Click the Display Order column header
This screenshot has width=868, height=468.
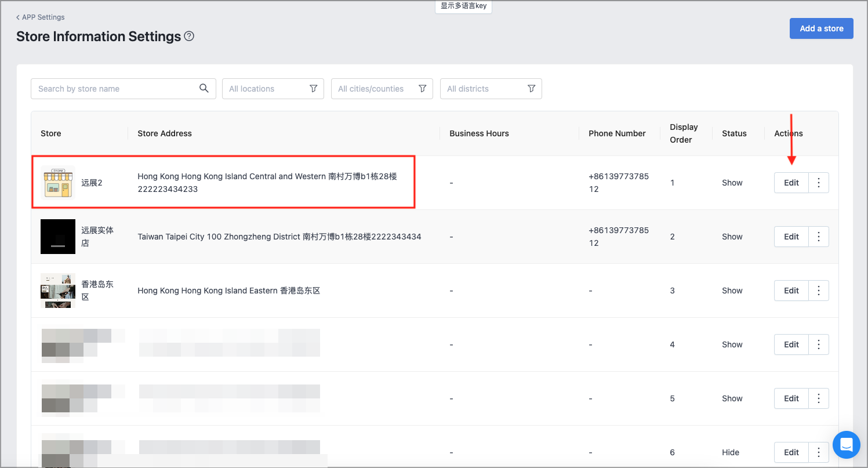[684, 133]
